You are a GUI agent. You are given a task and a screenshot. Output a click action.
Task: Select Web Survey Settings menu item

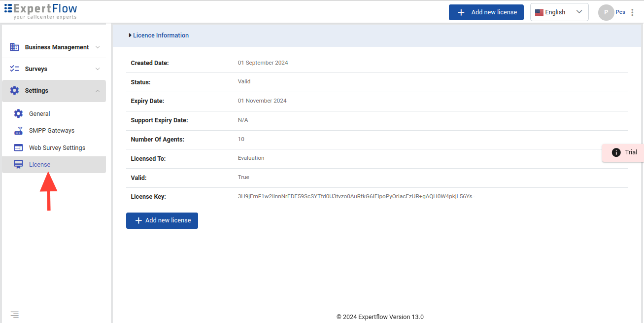point(57,148)
